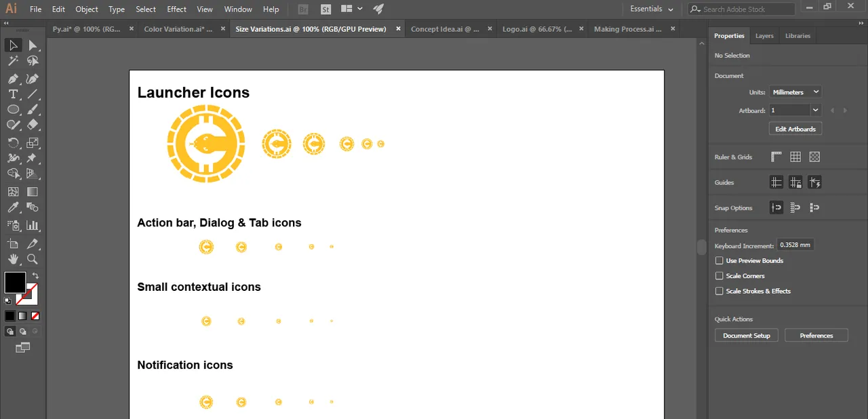This screenshot has height=419, width=868.
Task: Click the GPU Performance rocket icon
Action: coord(378,9)
